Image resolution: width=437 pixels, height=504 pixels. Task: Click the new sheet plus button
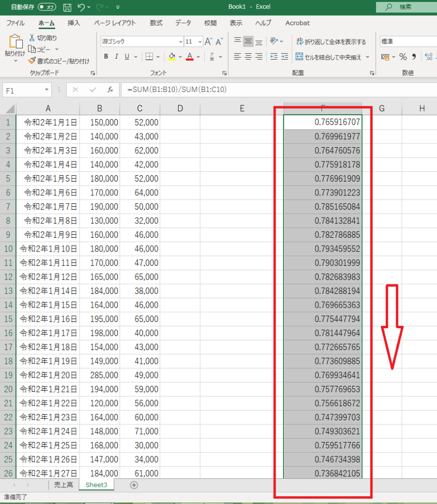pyautogui.click(x=133, y=485)
